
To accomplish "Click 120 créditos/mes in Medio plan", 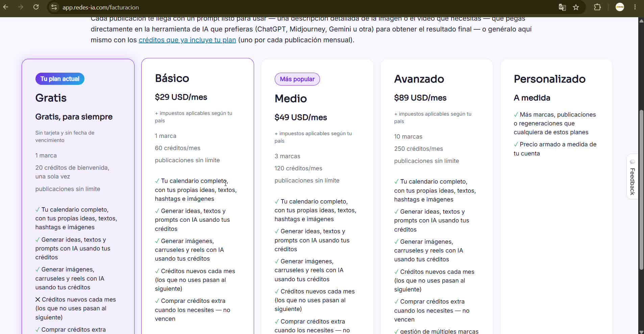I will (298, 168).
